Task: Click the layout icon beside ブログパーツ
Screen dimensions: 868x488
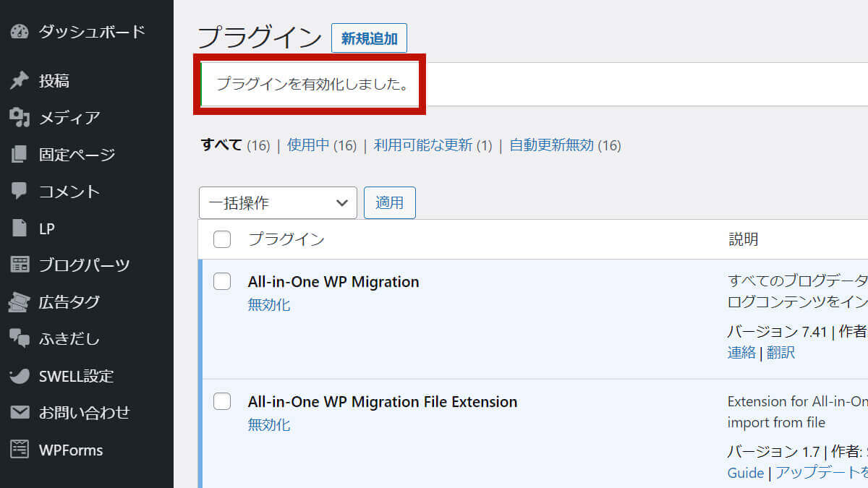Action: 19,265
